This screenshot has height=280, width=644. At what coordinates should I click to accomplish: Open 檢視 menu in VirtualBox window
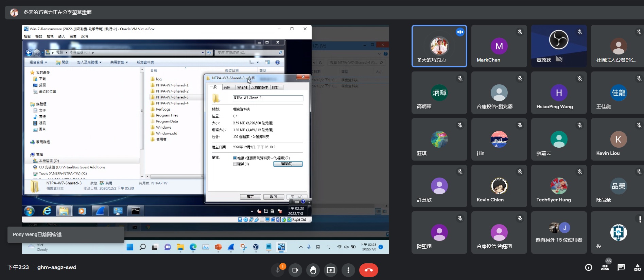click(50, 36)
